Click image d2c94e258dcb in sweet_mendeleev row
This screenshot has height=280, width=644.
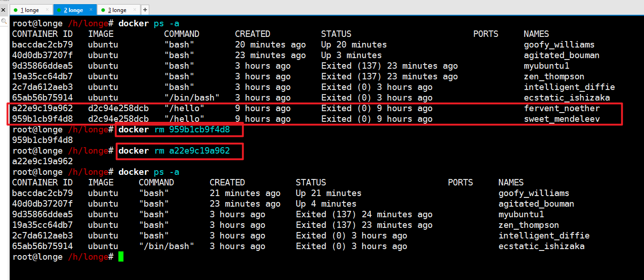point(118,119)
